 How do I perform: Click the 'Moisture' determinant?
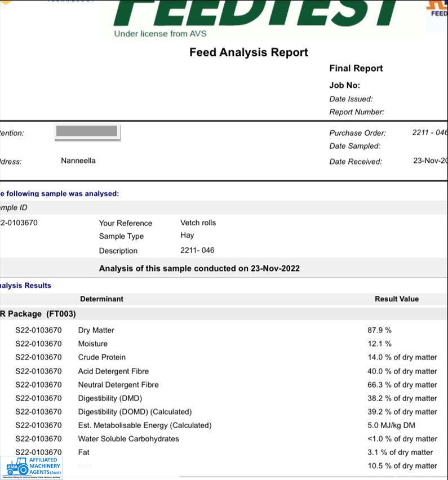93,344
